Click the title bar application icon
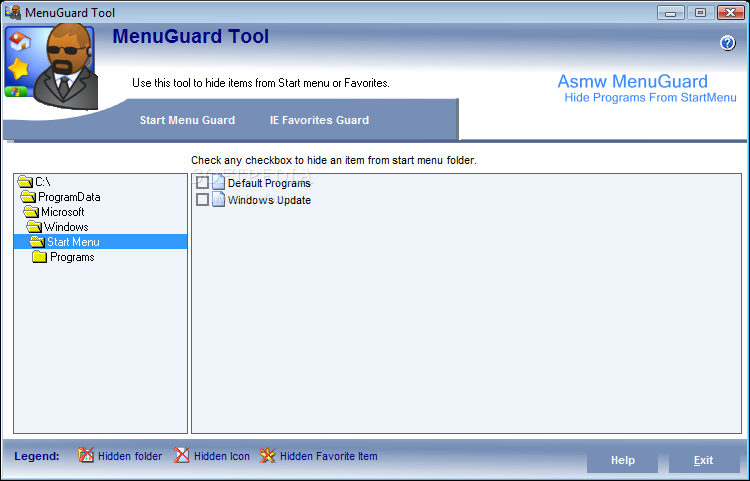 coord(13,12)
